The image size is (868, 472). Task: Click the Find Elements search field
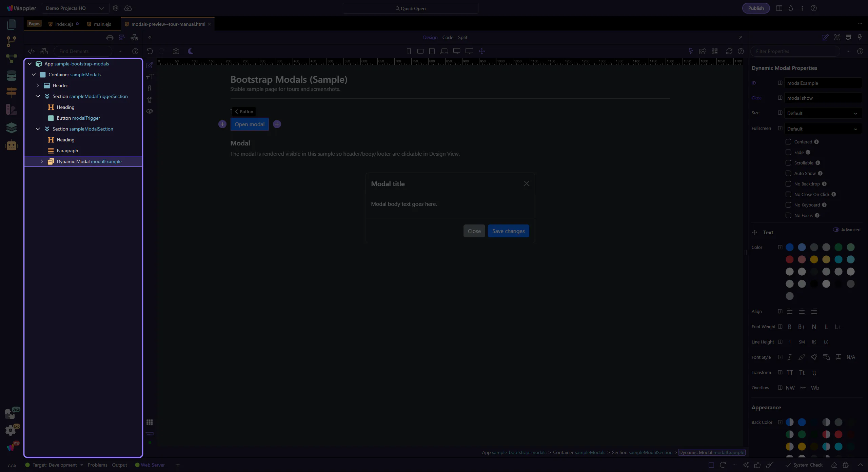click(83, 51)
